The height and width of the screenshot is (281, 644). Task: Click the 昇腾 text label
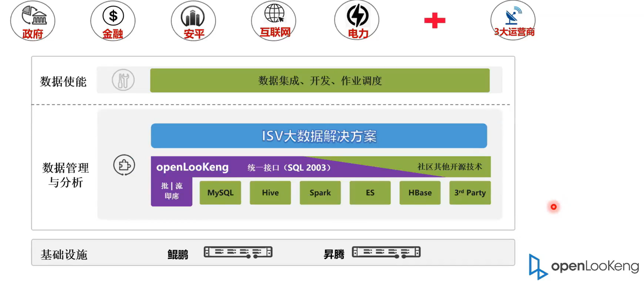[x=334, y=254]
